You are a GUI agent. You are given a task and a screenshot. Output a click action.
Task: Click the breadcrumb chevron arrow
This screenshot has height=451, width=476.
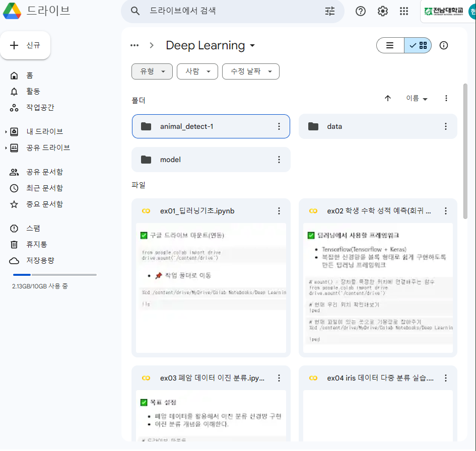152,45
